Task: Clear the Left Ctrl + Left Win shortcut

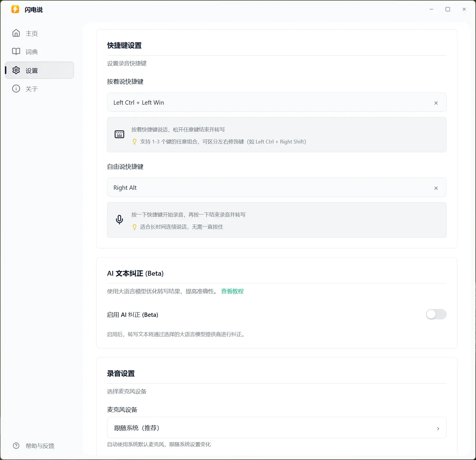Action: point(436,103)
